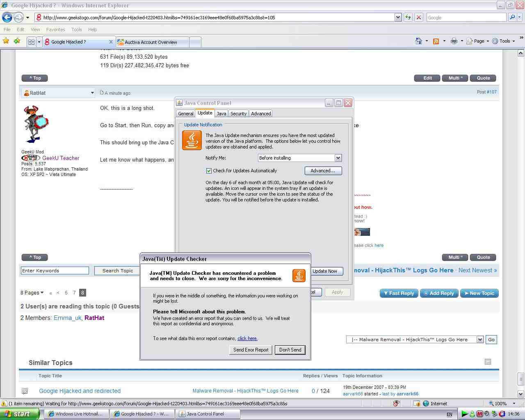The image size is (525, 420).
Task: Open Quick Tabs dropdown arrow
Action: tap(39, 42)
